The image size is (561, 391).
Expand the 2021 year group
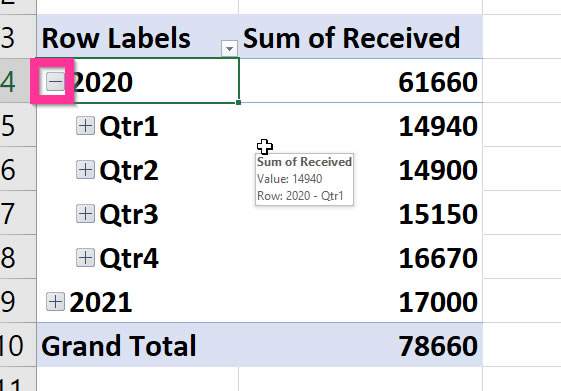coord(55,302)
